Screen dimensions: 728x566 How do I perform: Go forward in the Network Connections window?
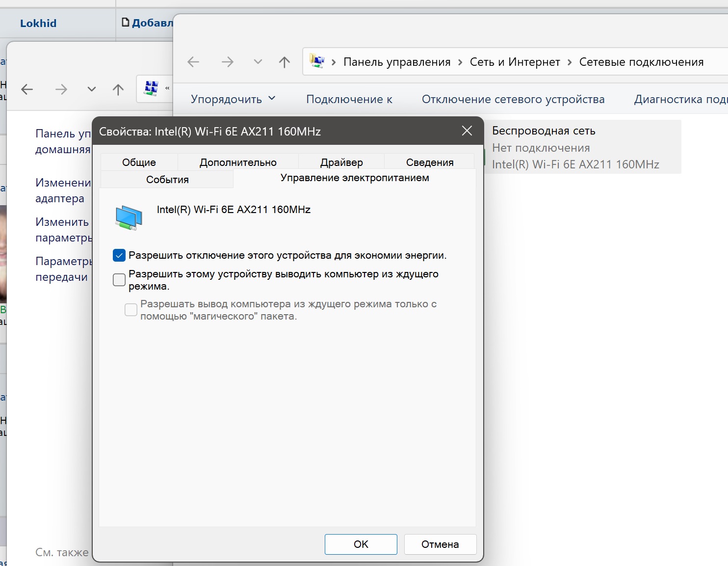pyautogui.click(x=227, y=62)
